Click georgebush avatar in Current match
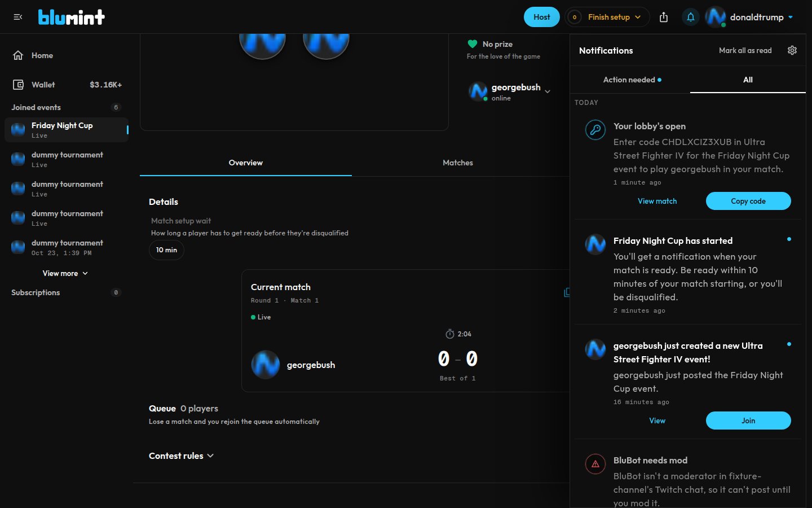812x508 pixels. coord(266,365)
